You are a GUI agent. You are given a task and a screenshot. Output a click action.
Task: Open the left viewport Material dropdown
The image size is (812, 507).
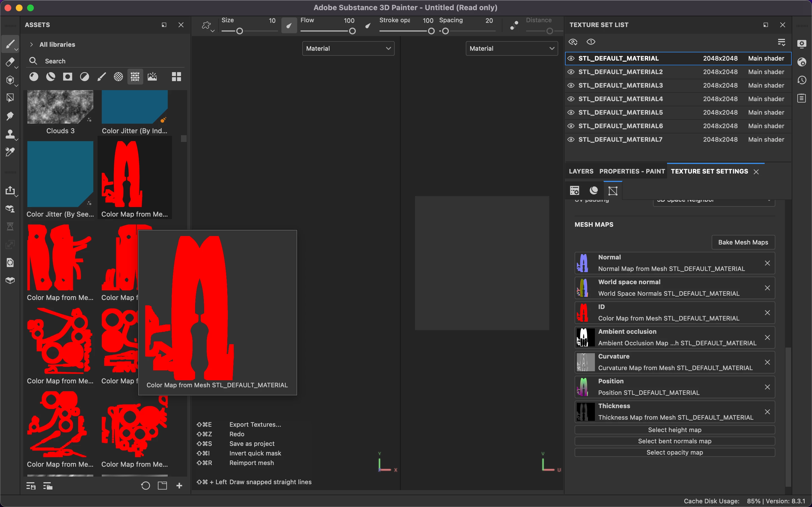[348, 49]
